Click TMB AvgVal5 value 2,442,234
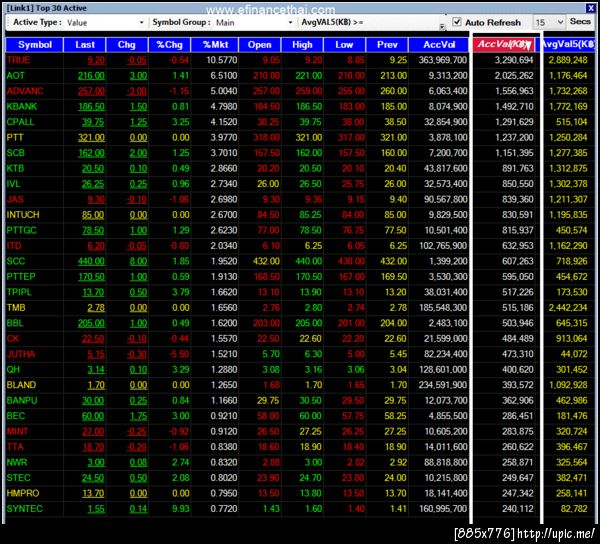Image resolution: width=600 pixels, height=544 pixels. point(568,308)
